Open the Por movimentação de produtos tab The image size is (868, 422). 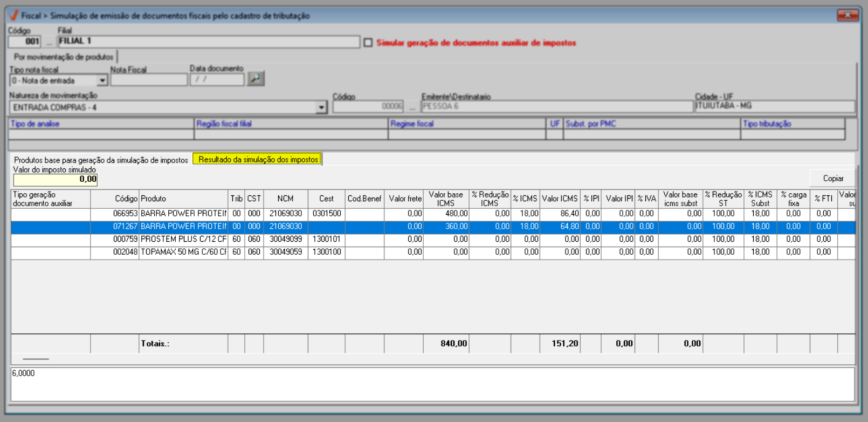tap(64, 57)
